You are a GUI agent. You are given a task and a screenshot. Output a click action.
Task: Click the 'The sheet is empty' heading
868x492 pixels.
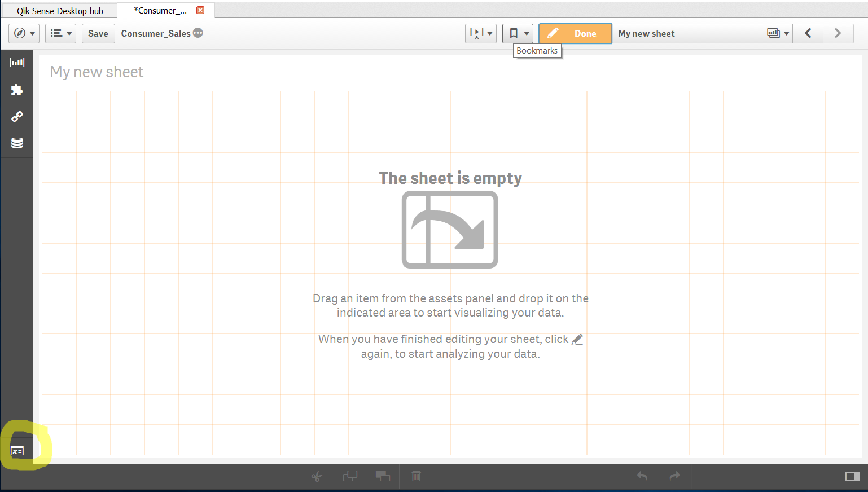coord(450,178)
